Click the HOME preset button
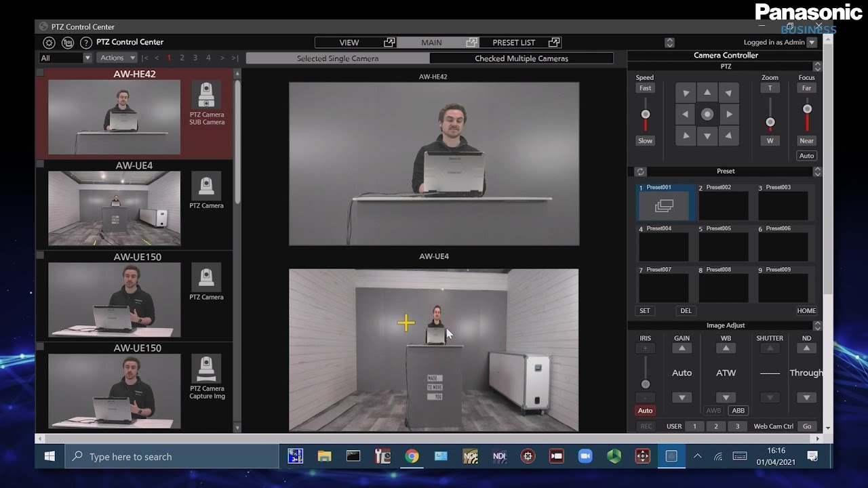 point(806,311)
